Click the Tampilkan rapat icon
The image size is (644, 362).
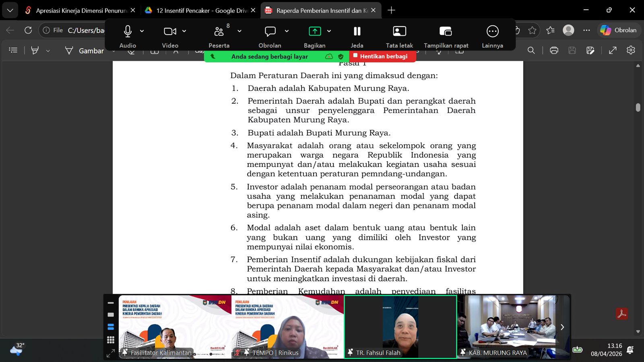tap(446, 31)
